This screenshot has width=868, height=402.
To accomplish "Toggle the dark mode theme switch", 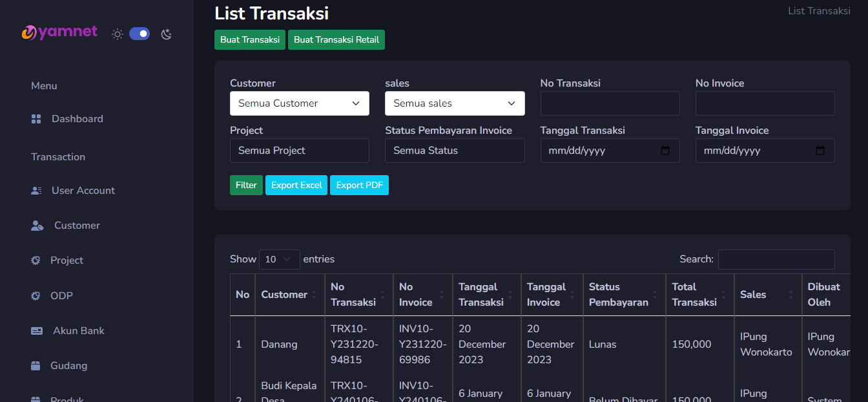I will [x=139, y=34].
